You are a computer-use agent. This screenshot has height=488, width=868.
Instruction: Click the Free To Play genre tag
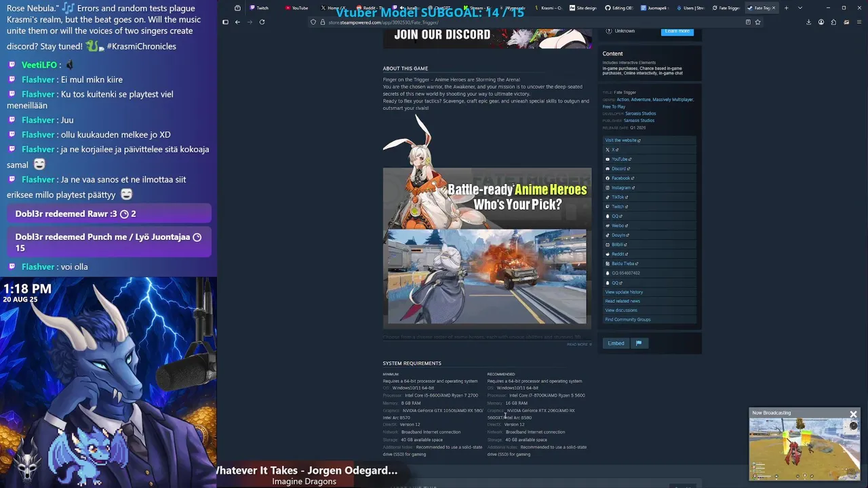614,106
